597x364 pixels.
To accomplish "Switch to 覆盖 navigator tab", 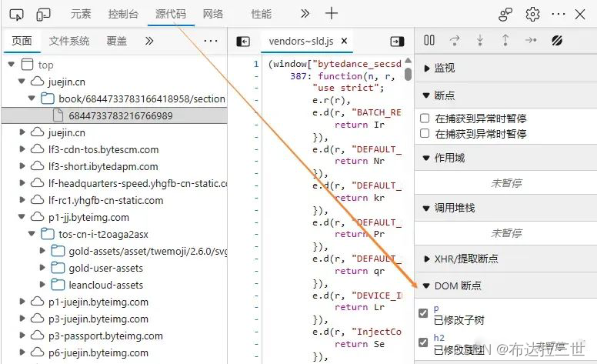I will click(116, 41).
